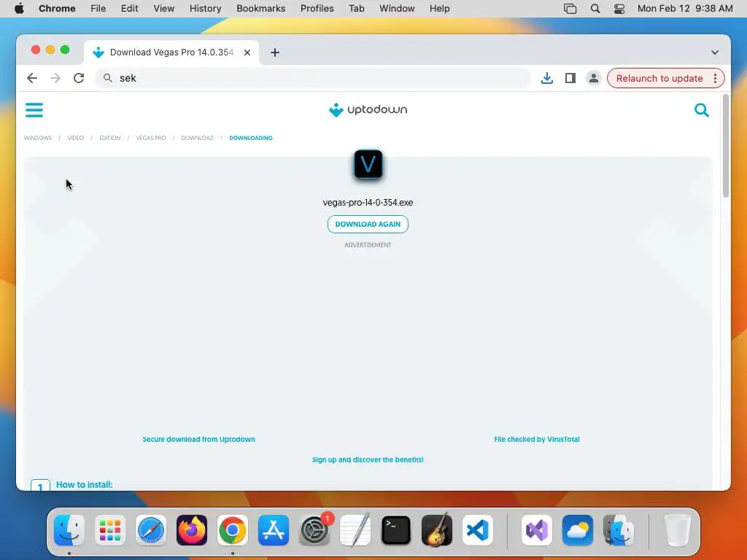Open Launchpad from the dock
The width and height of the screenshot is (747, 560).
110,530
